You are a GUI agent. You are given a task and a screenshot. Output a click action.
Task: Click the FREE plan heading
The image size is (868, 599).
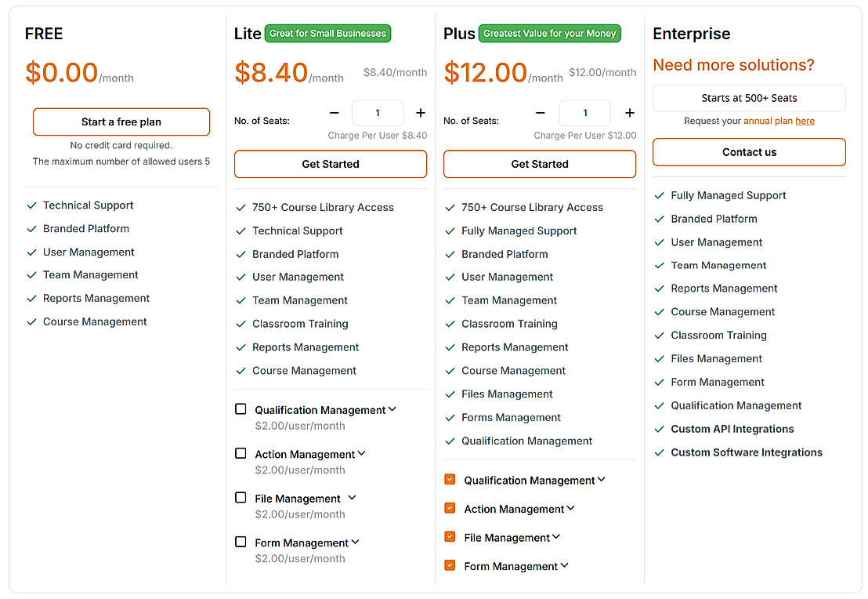[44, 34]
